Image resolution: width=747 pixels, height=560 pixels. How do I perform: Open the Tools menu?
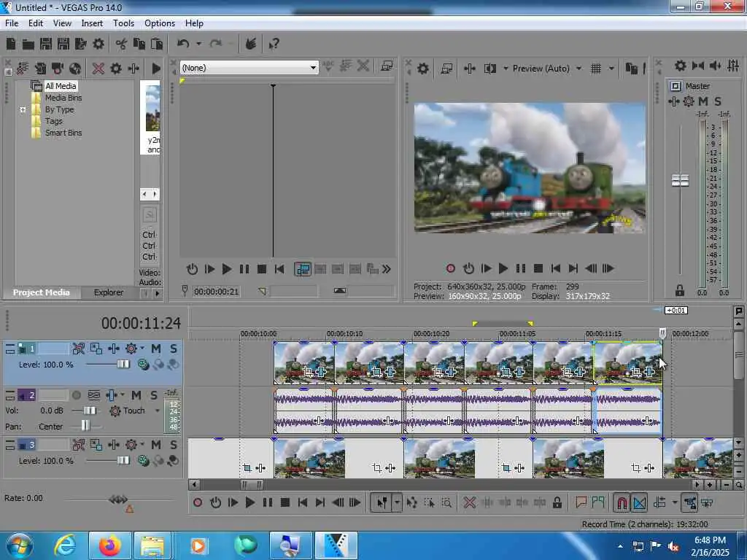tap(123, 23)
